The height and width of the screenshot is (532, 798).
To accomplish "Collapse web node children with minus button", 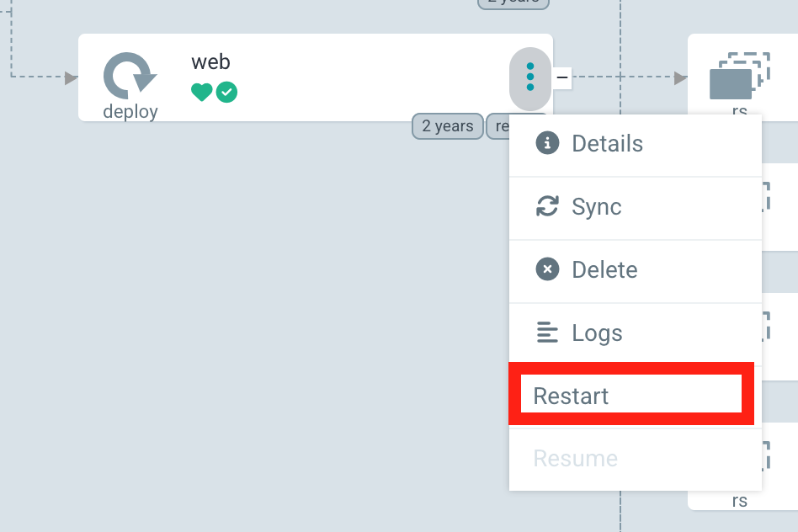I will (562, 78).
